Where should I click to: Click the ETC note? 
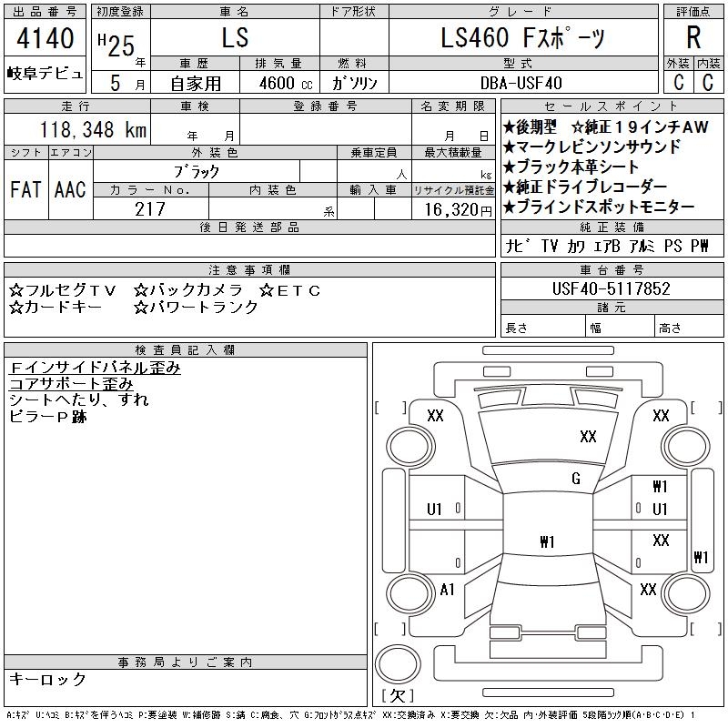coord(289,290)
